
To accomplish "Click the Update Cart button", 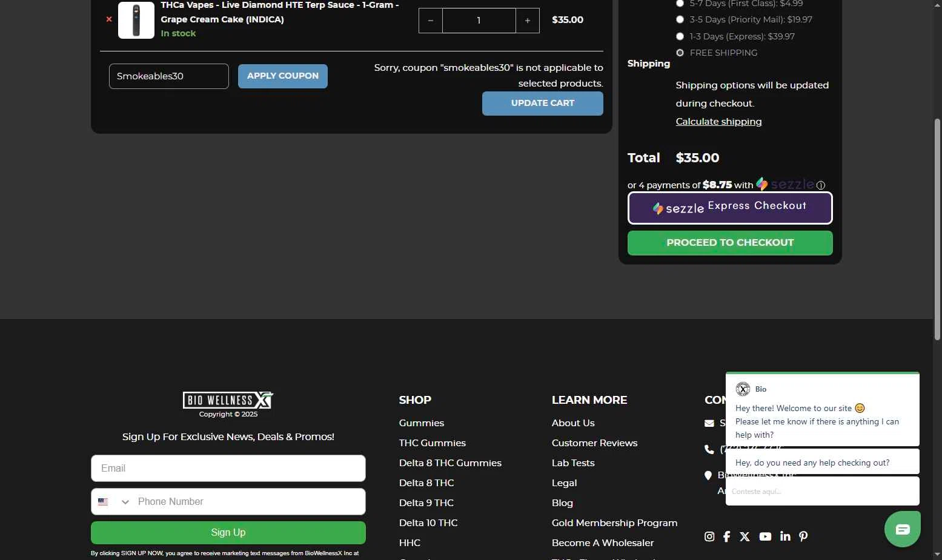I will 543,104.
